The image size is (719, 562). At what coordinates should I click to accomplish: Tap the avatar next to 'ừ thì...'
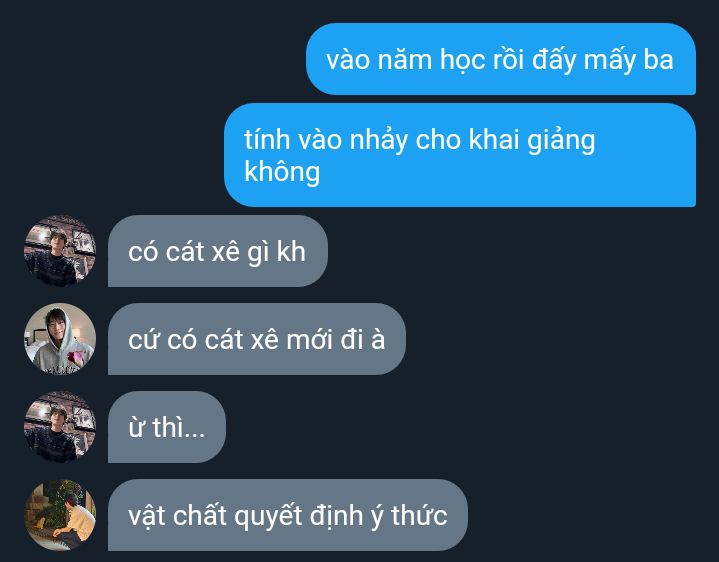tap(60, 427)
